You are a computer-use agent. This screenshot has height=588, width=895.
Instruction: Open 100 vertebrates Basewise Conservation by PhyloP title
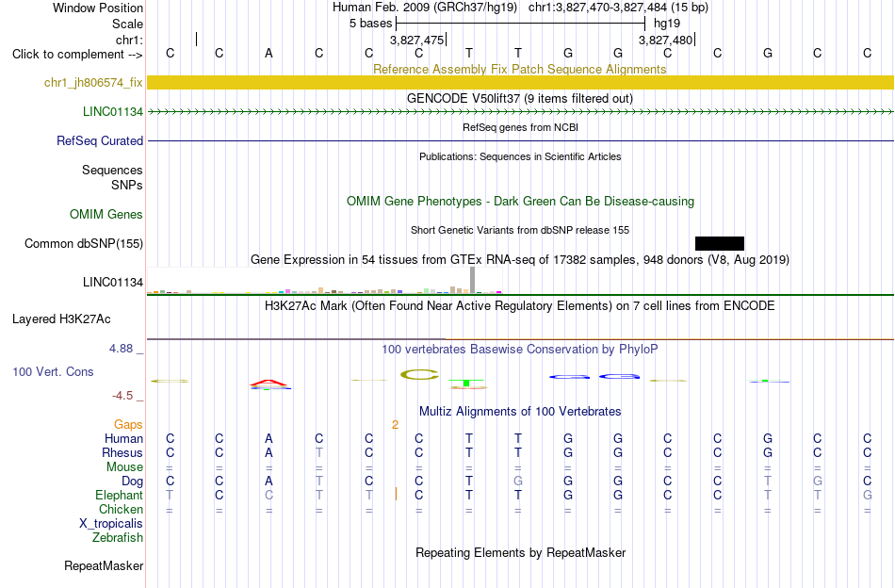pos(520,349)
